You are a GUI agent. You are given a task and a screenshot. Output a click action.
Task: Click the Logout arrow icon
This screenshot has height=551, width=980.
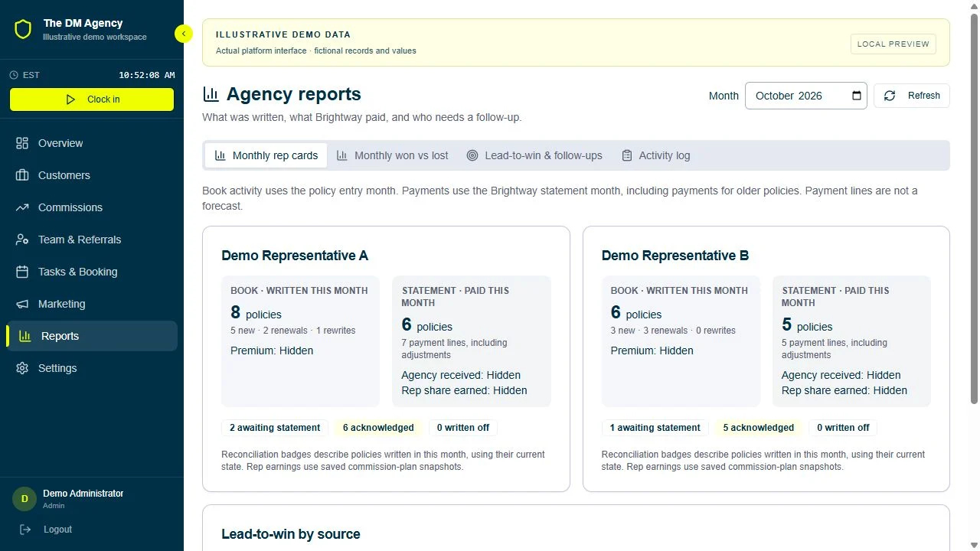[x=25, y=530]
